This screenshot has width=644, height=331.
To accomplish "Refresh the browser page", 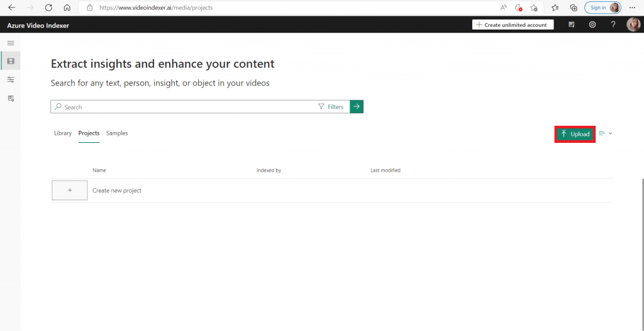I will point(48,8).
